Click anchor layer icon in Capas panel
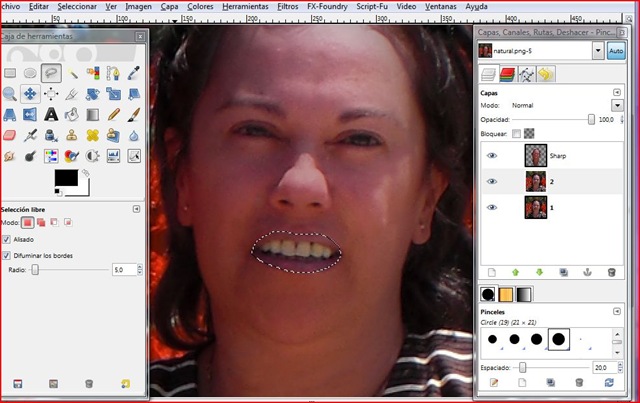This screenshot has height=403, width=640. click(x=587, y=272)
